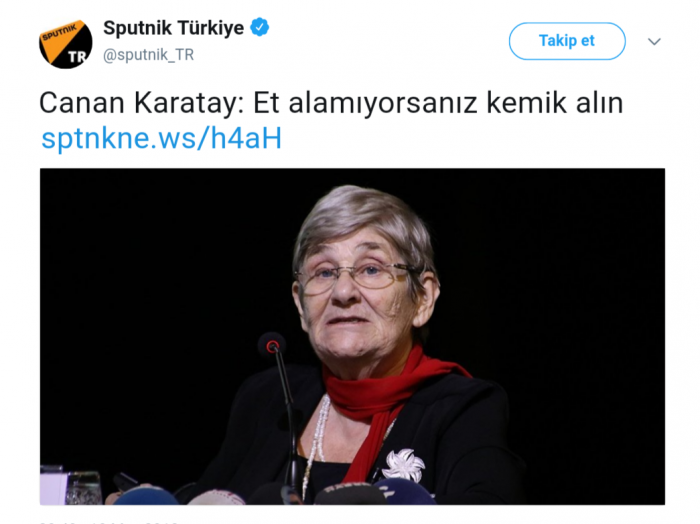This screenshot has width=700, height=524.
Task: Open the tweet timestamp below the photo
Action: (108, 522)
